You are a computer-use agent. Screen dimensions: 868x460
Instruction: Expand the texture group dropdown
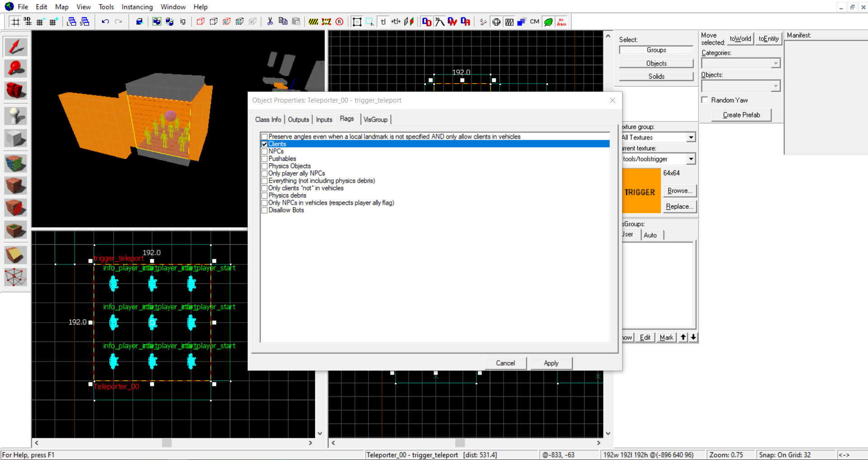click(x=691, y=137)
